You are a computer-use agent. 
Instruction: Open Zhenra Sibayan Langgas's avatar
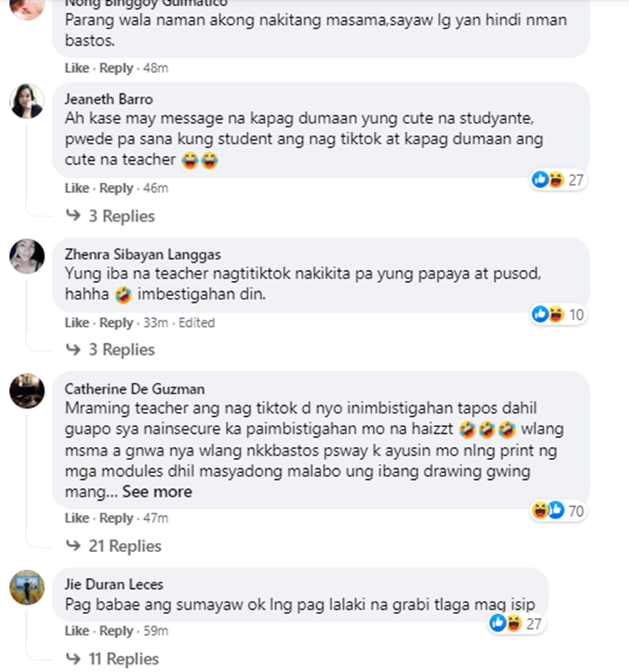(x=27, y=256)
